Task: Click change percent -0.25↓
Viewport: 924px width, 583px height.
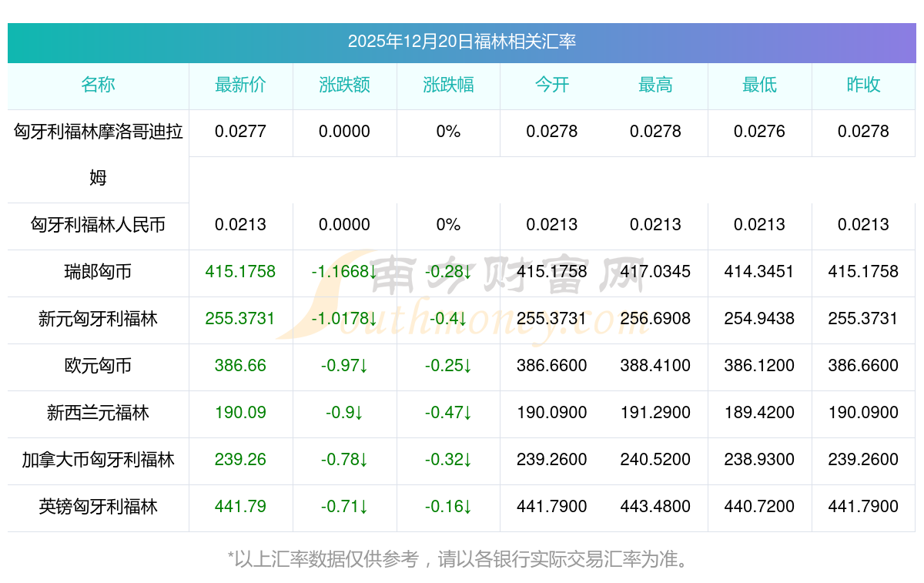Action: click(x=448, y=366)
